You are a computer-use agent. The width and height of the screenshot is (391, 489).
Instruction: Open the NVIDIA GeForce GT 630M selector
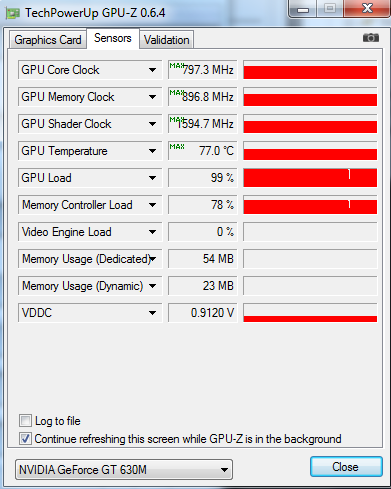click(124, 470)
